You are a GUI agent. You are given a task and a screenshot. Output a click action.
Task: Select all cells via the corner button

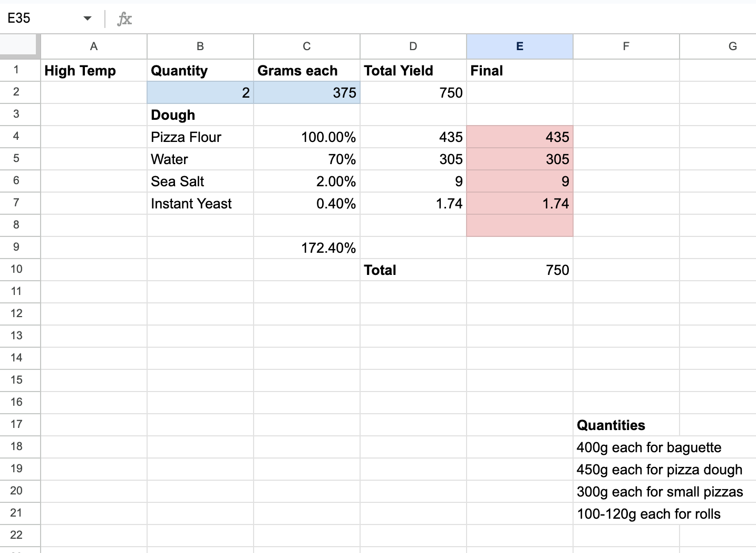coord(20,46)
